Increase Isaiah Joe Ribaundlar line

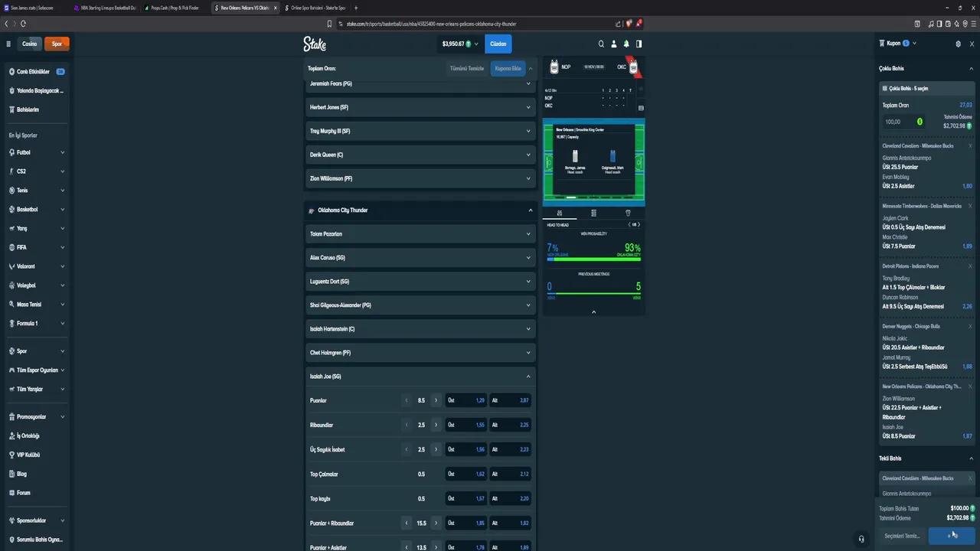tap(436, 425)
